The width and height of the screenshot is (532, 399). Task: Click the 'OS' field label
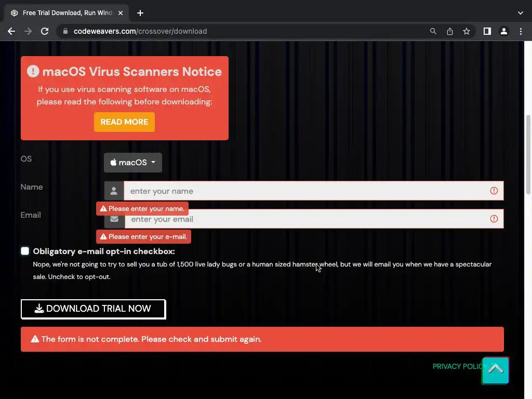[26, 159]
